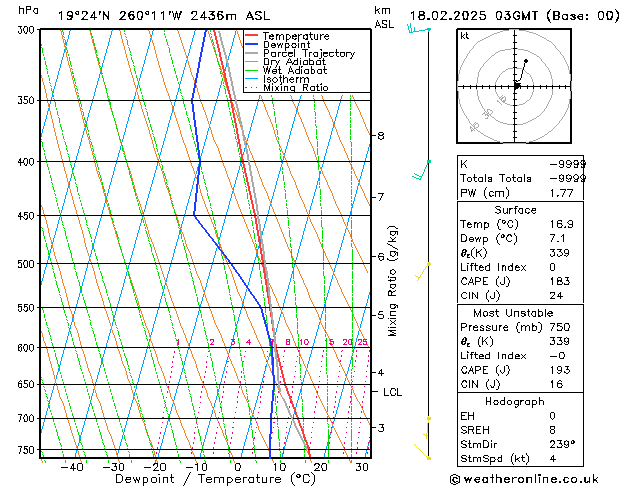Click the 'Dry Adiabat' legend entry
The image size is (629, 486).
[x=294, y=62]
